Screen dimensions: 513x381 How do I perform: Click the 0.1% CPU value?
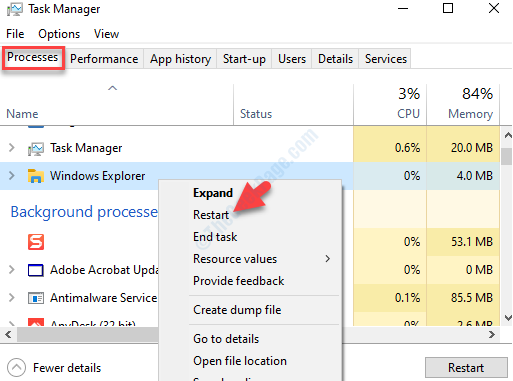pos(407,298)
